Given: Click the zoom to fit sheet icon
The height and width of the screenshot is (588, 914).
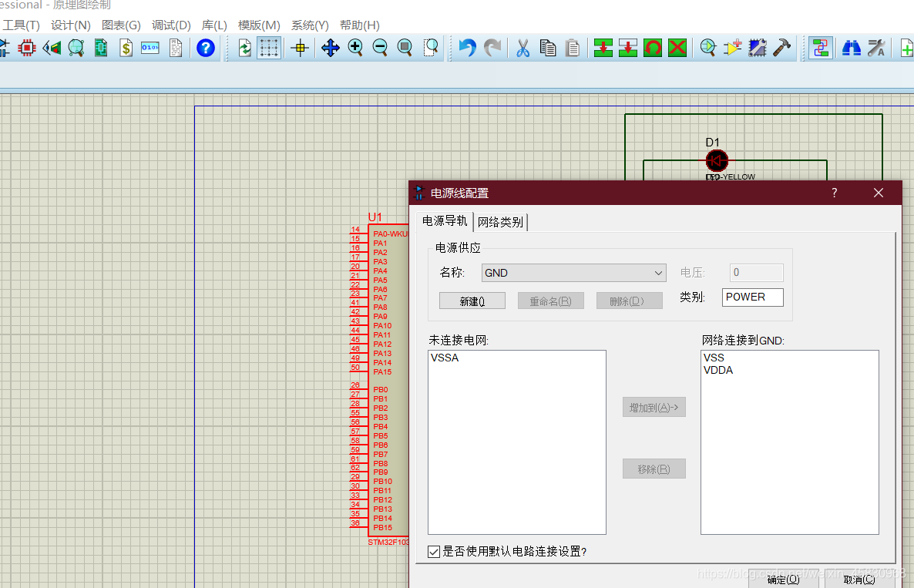Looking at the screenshot, I should pos(405,48).
